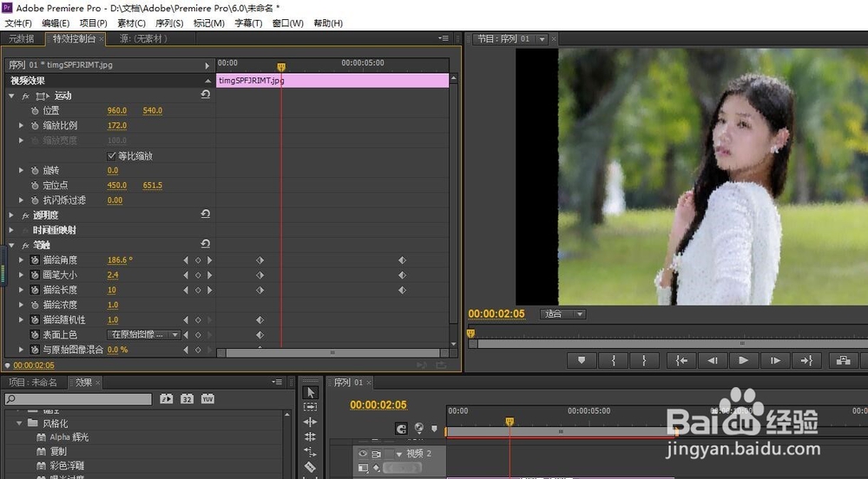This screenshot has width=868, height=479.
Task: Toggle the 笔触 fx effect on/off
Action: (25, 245)
